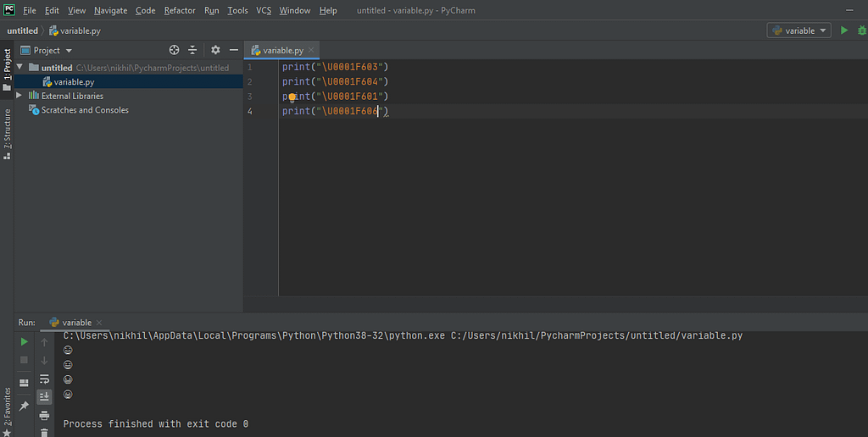Toggle the Z: Structure side tab

[7, 134]
